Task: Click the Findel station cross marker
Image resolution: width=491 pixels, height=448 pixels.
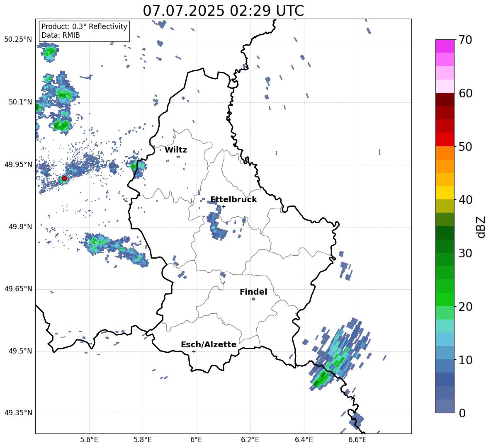Action: (253, 299)
